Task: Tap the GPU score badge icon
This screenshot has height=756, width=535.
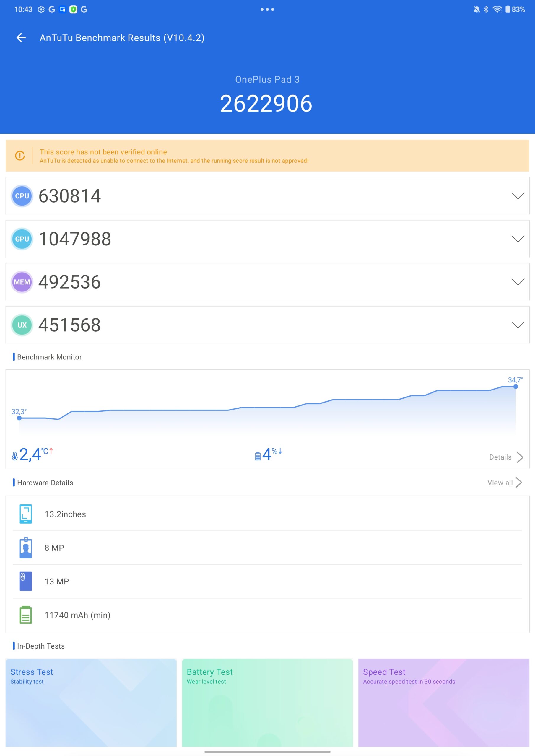Action: click(22, 239)
